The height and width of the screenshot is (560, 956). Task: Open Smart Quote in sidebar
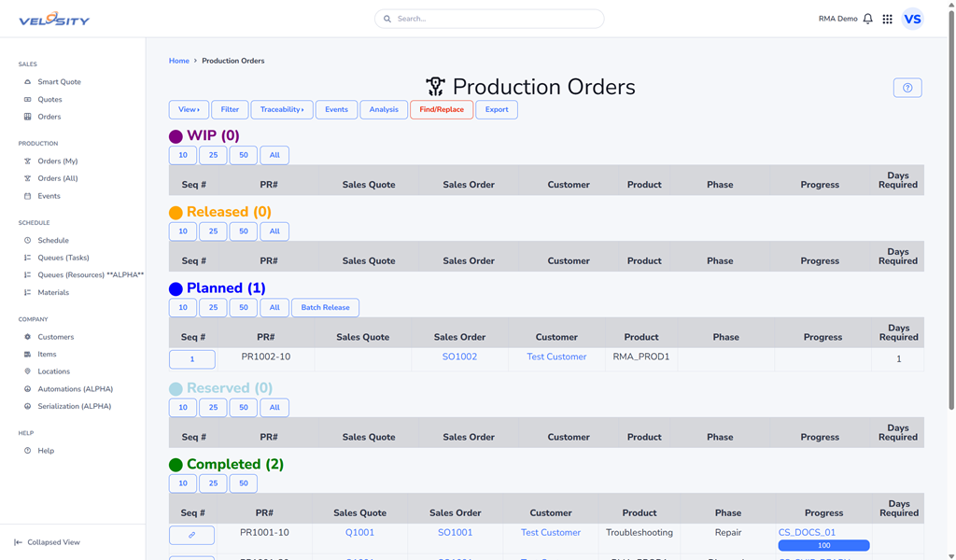click(59, 82)
